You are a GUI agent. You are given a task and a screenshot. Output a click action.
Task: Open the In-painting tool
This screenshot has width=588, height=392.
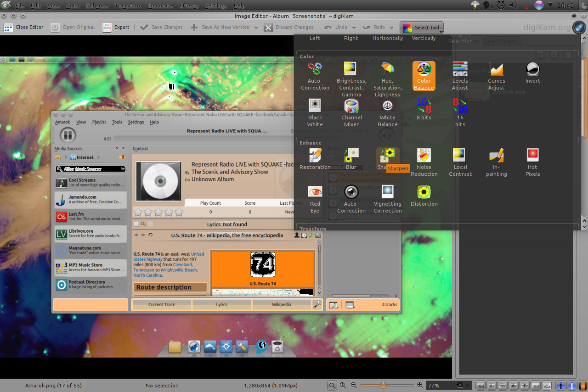click(496, 162)
